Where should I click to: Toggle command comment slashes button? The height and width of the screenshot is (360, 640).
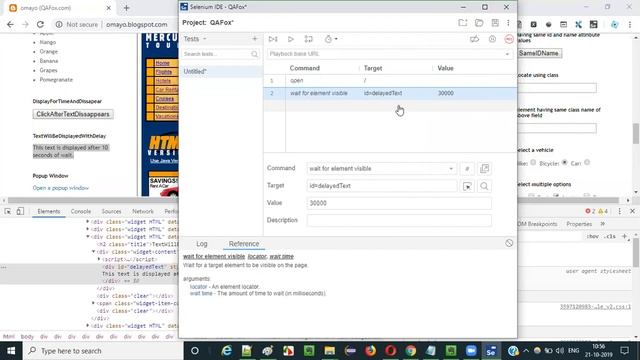click(467, 169)
